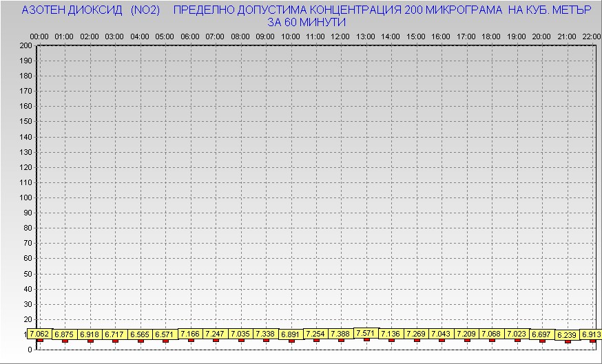This screenshot has height=364, width=602.
Task: Click the 7.338 data label
Action: point(265,334)
